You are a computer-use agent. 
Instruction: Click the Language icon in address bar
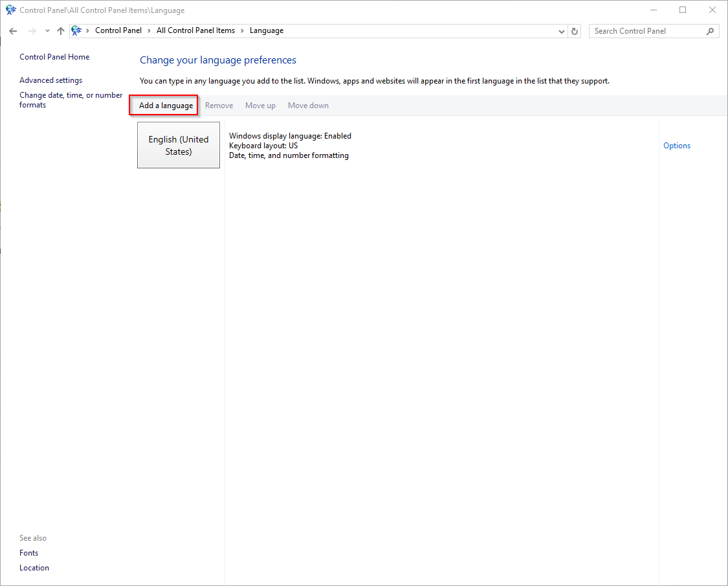coord(76,30)
